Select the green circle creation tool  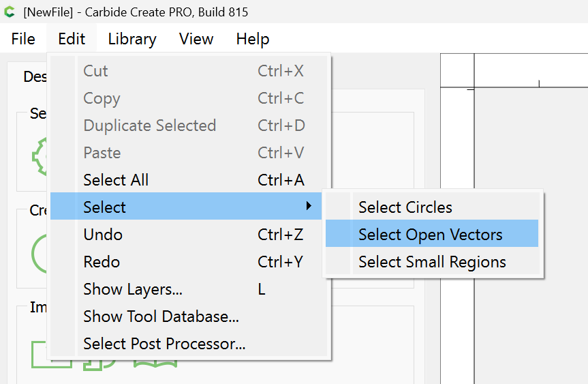coord(39,254)
